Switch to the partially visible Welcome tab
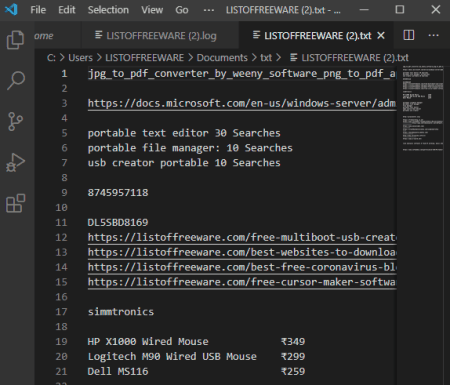450x385 pixels. (x=57, y=35)
